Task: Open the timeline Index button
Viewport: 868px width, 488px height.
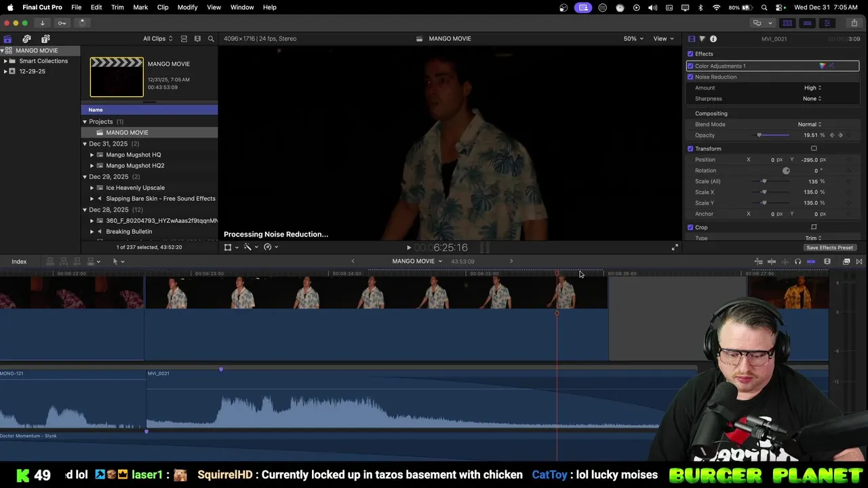Action: click(x=19, y=262)
